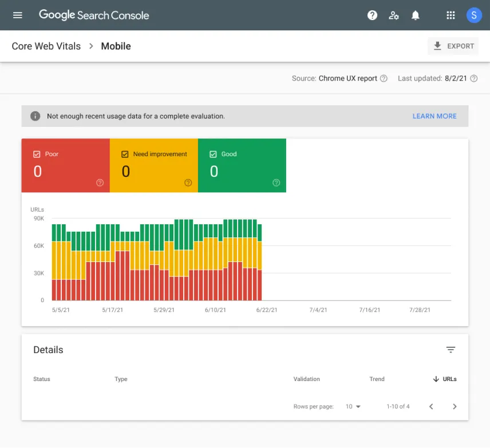Open the Search Console help icon
The width and height of the screenshot is (490, 448).
tap(372, 15)
